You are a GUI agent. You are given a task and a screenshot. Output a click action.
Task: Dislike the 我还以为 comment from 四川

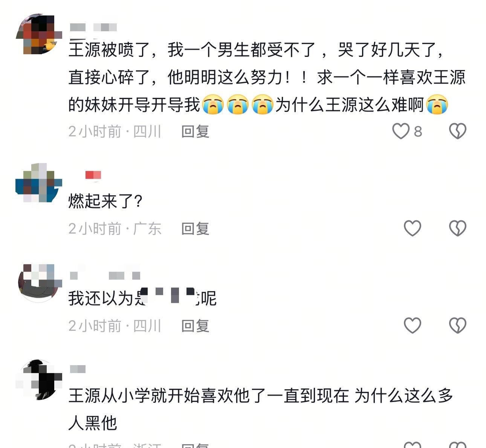[x=458, y=325]
